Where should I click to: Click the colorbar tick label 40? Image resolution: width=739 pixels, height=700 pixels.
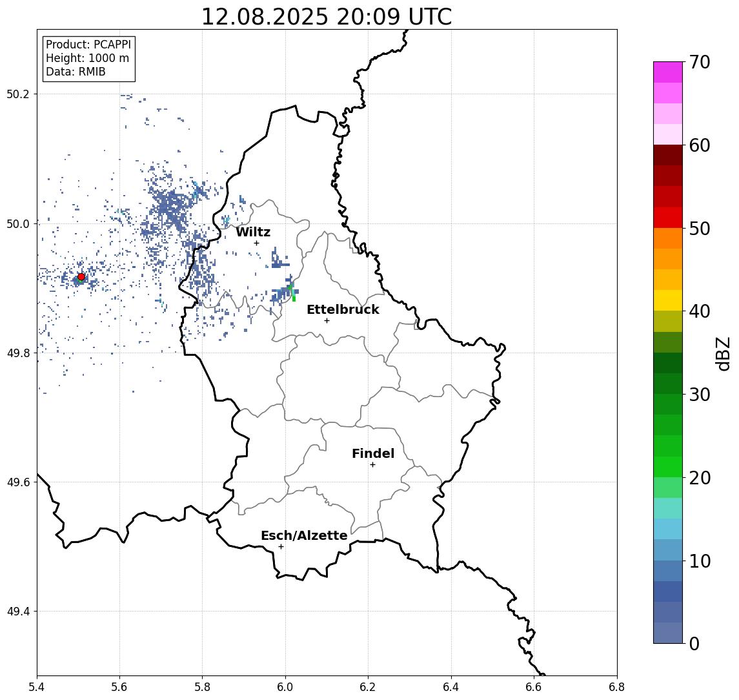(x=700, y=311)
